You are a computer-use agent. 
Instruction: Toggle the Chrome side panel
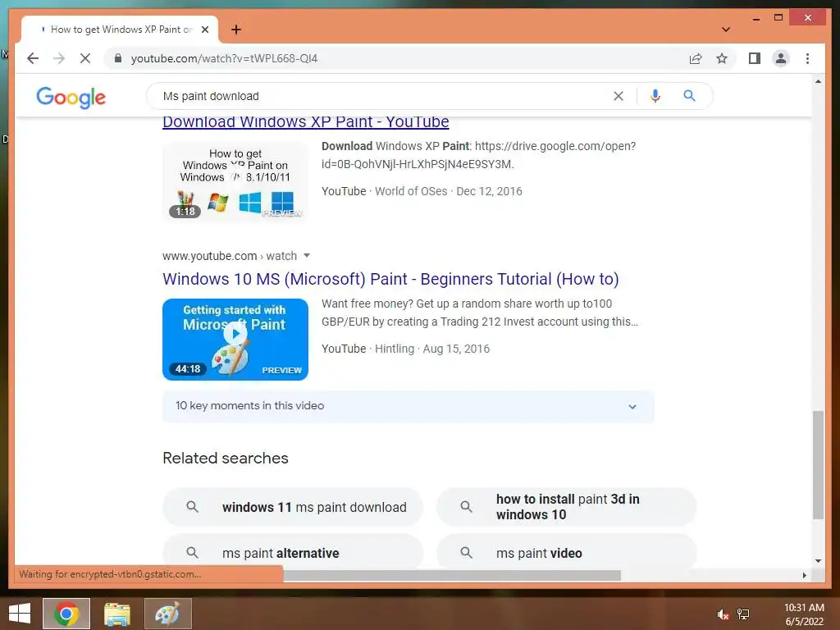pos(755,58)
